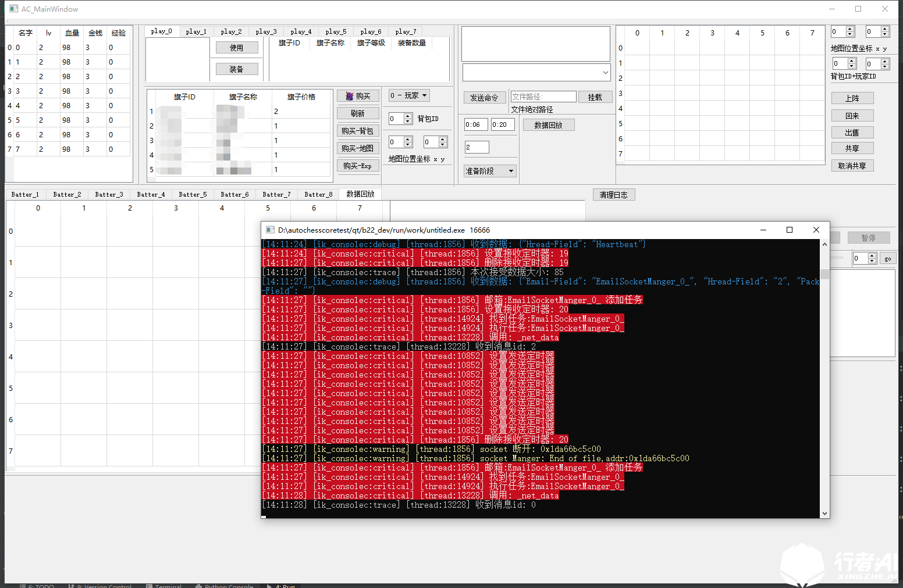Click the 金钱 column header
Viewport: 903px width, 588px height.
(x=95, y=33)
